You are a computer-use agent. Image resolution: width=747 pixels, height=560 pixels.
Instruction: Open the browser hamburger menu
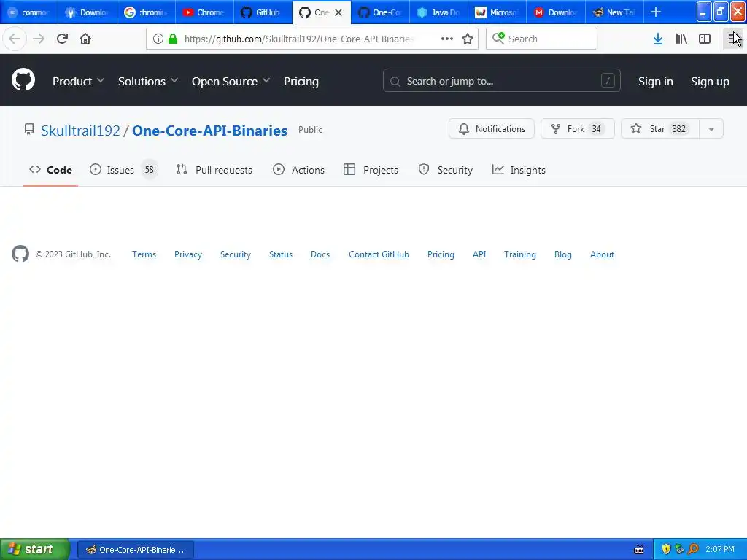733,39
